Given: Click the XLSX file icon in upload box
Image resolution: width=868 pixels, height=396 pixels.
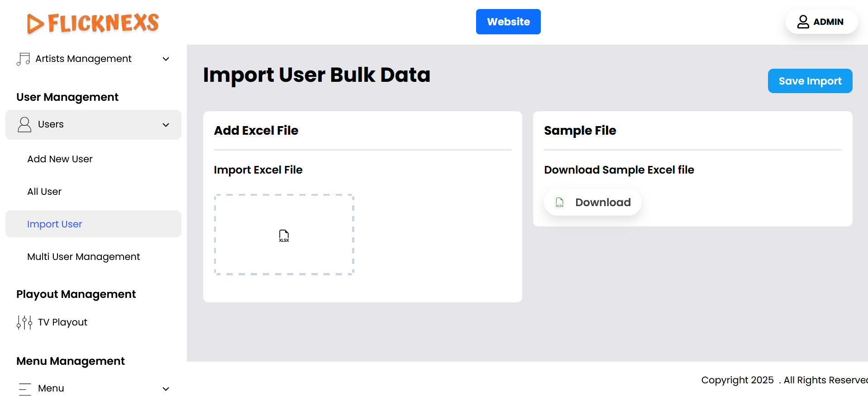Looking at the screenshot, I should [284, 236].
